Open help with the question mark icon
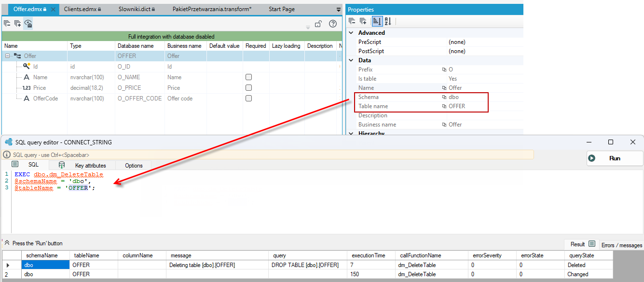The image size is (644, 282). (333, 24)
